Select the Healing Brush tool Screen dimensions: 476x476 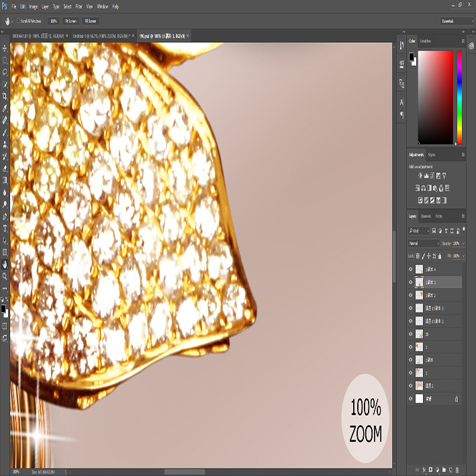pos(5,121)
